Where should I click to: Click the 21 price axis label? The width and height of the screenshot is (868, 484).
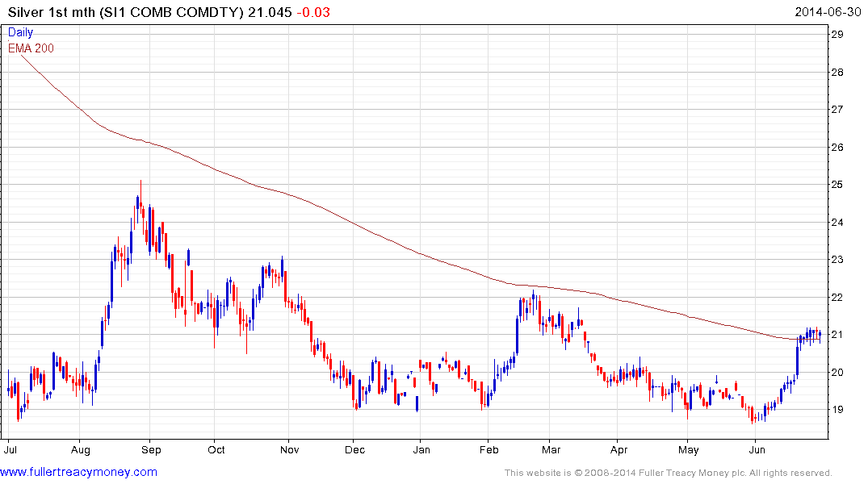[837, 335]
